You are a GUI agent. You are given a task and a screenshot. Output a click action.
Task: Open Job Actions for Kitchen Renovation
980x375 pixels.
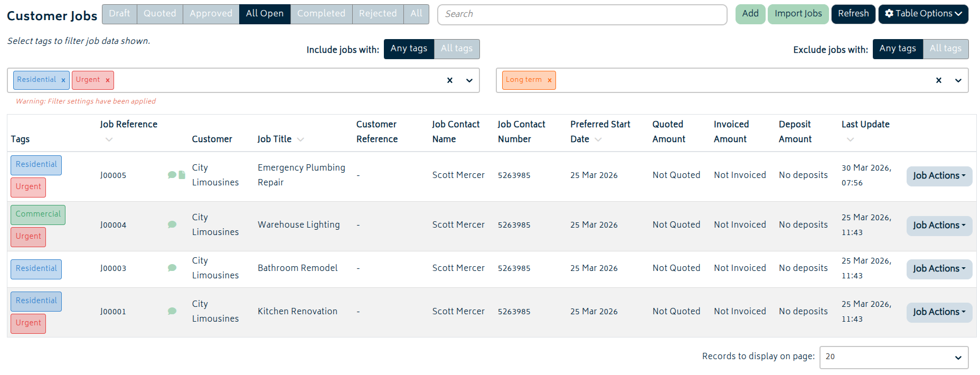pos(939,312)
